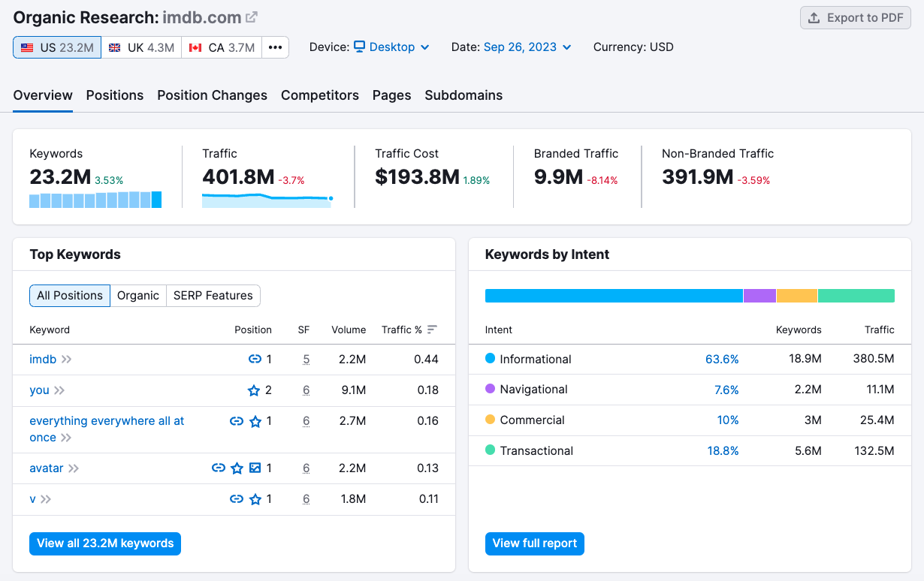
Task: Switch database to UK 4.3M
Action: tap(141, 47)
